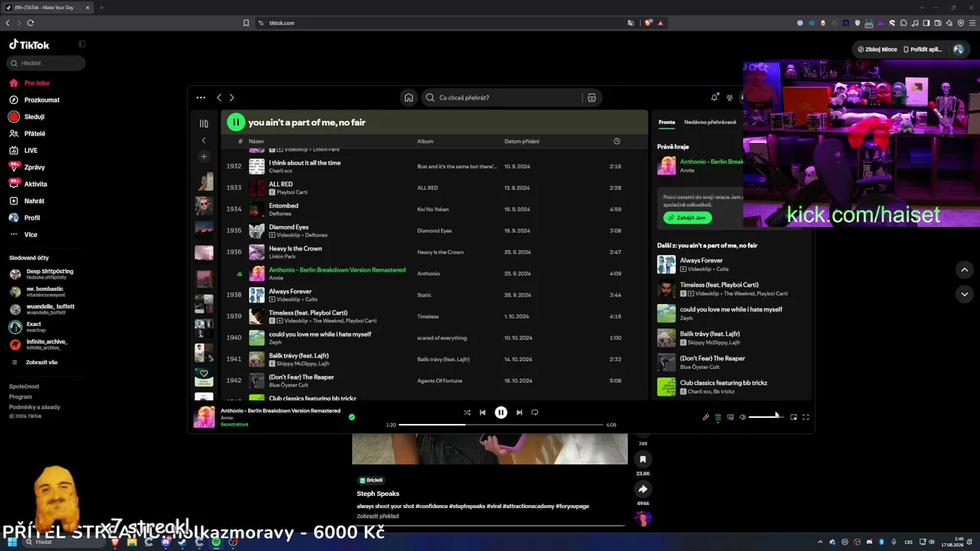Click Získej Mince on TikTok
Viewport: 980px width, 551px height.
(877, 49)
